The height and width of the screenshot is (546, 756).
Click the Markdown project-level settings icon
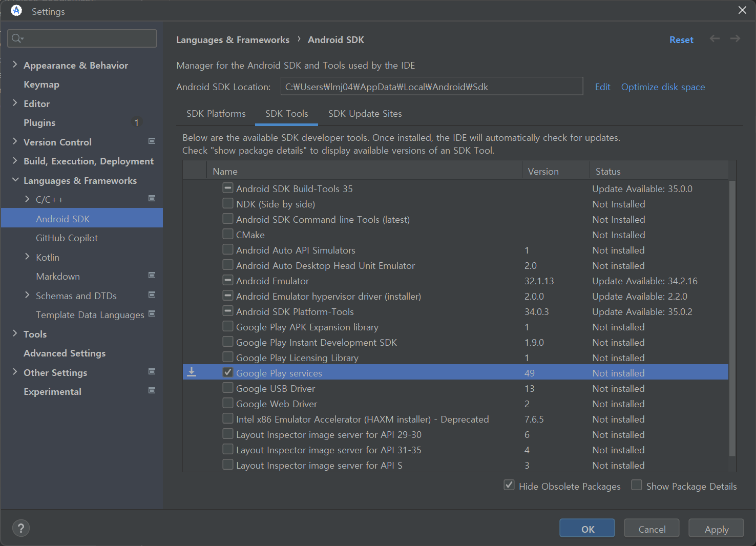click(152, 276)
